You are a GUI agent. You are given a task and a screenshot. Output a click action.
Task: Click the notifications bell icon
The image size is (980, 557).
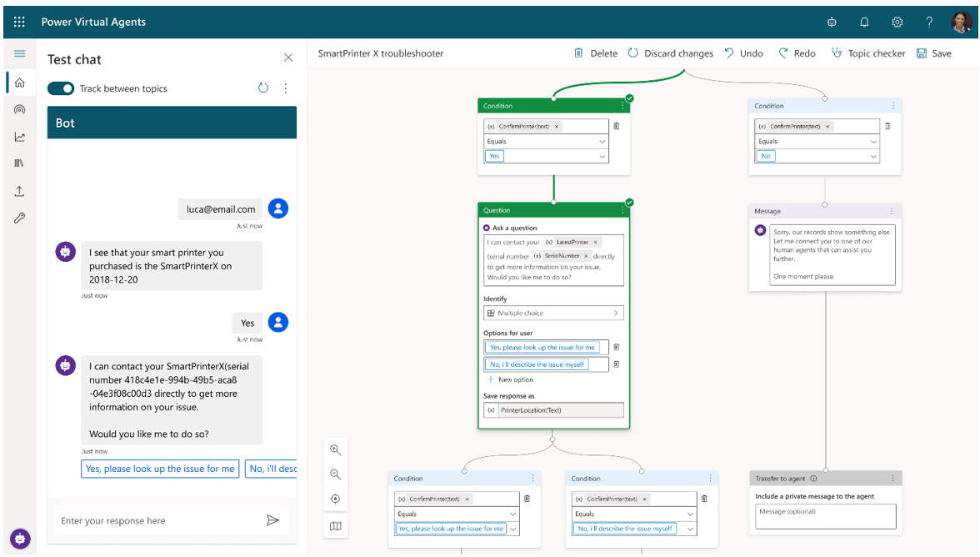point(864,22)
